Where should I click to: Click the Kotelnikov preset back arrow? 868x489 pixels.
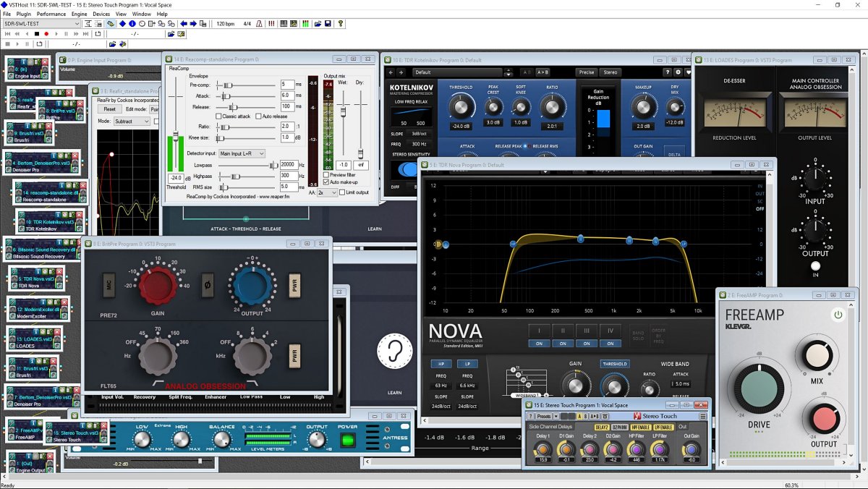391,72
